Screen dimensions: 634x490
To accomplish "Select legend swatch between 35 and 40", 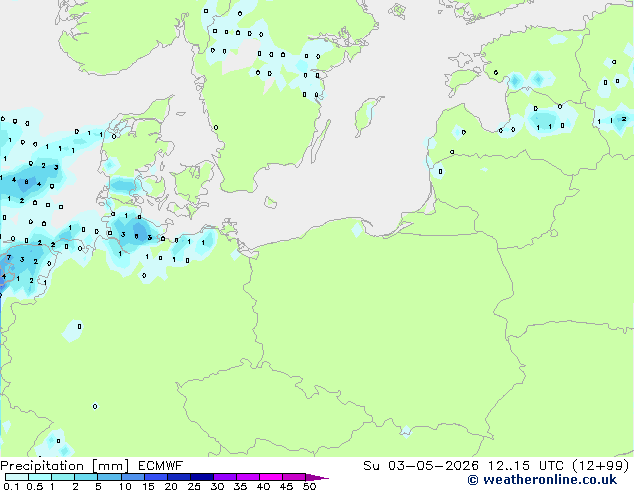I will [247, 477].
